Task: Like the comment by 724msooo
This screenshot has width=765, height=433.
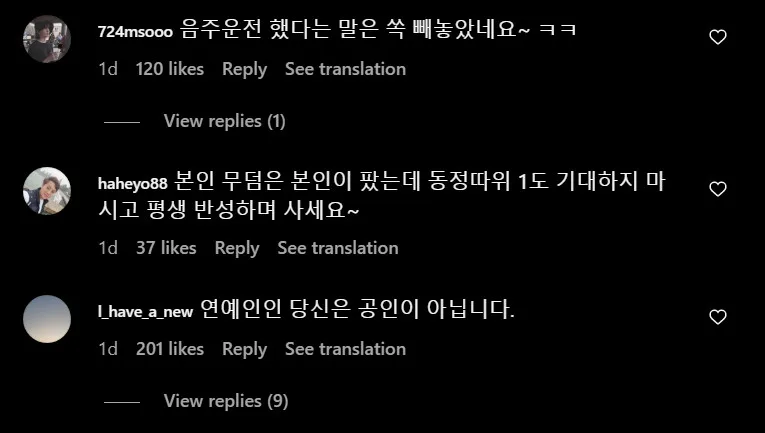Action: [717, 37]
